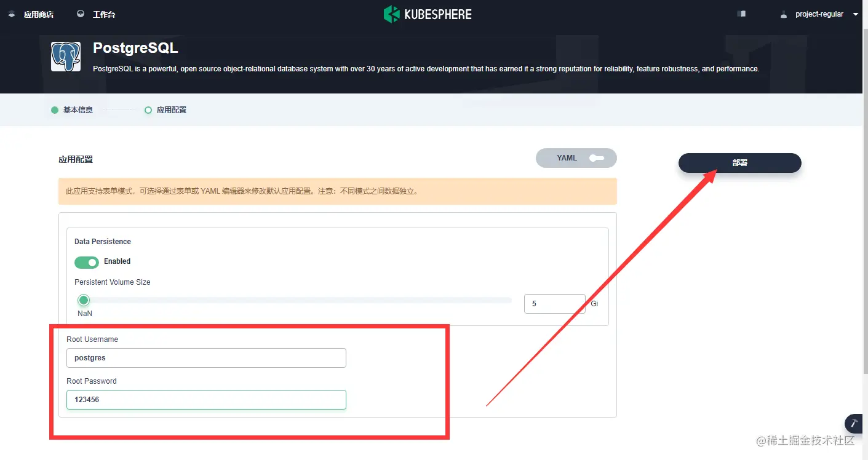Go to the KubeSphere logo home

[428, 14]
